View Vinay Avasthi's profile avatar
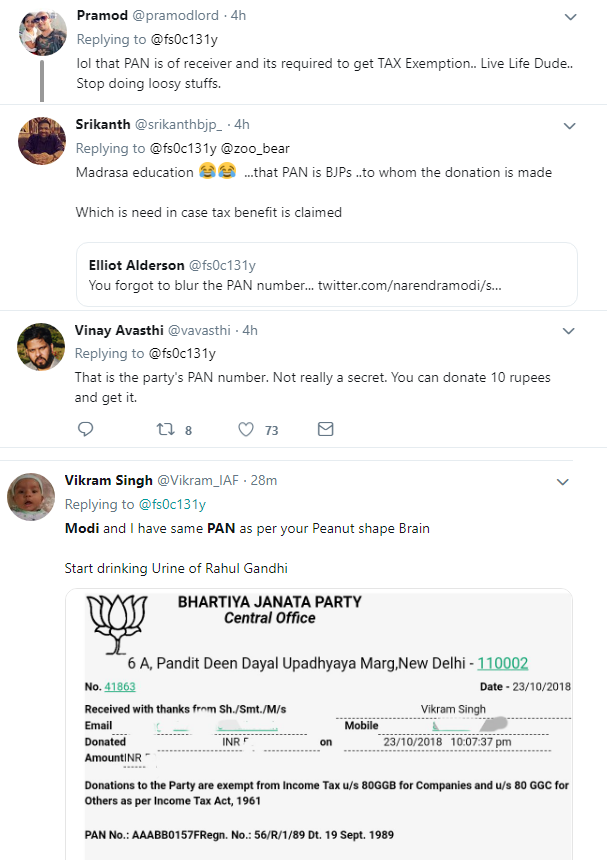Viewport: 607px width, 864px height. click(x=42, y=346)
